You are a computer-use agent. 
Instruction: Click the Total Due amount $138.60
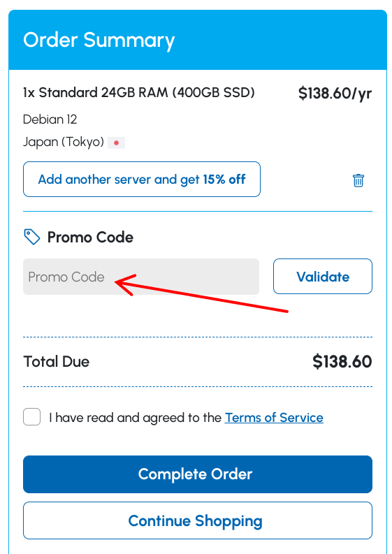342,362
